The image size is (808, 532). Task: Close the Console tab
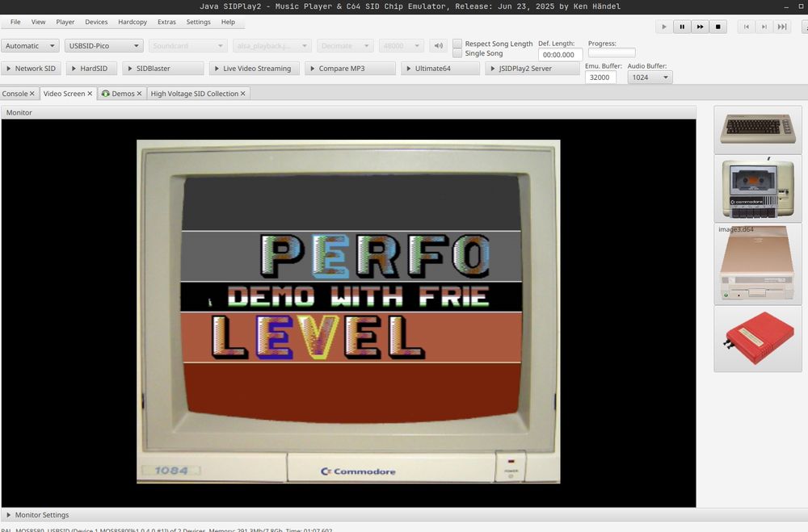coord(32,94)
